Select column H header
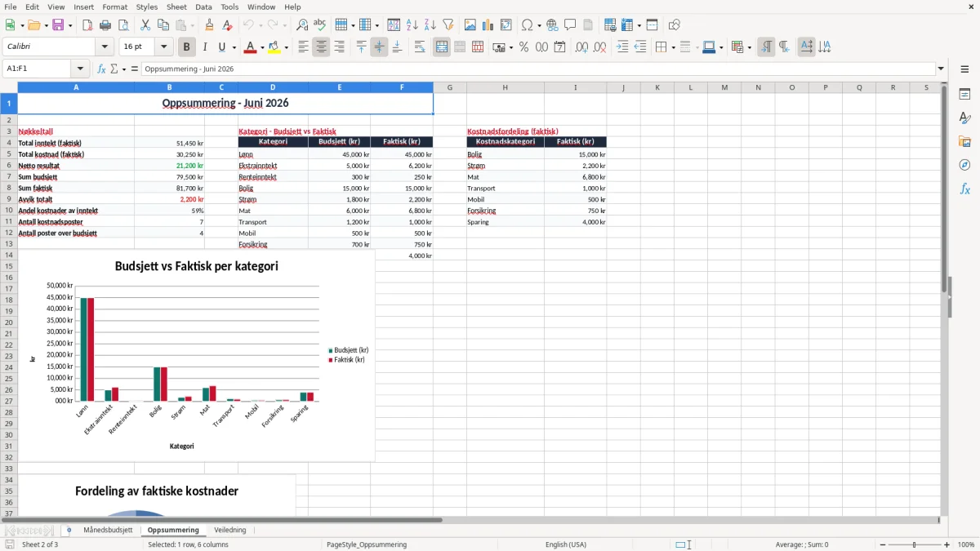980x551 pixels. click(505, 87)
